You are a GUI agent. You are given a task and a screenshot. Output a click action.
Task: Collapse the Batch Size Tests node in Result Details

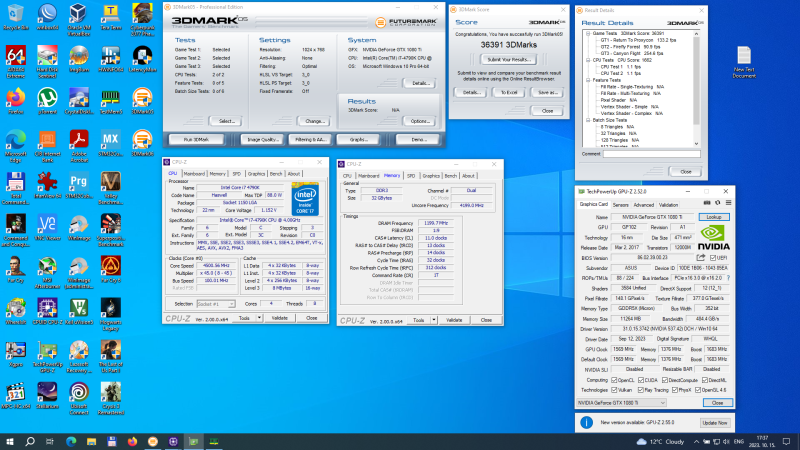click(588, 120)
